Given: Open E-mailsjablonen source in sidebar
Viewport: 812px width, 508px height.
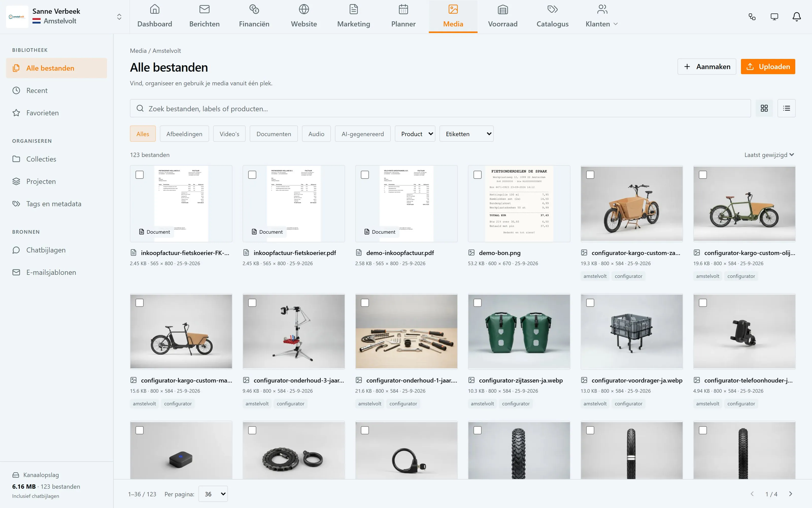Looking at the screenshot, I should (56, 272).
